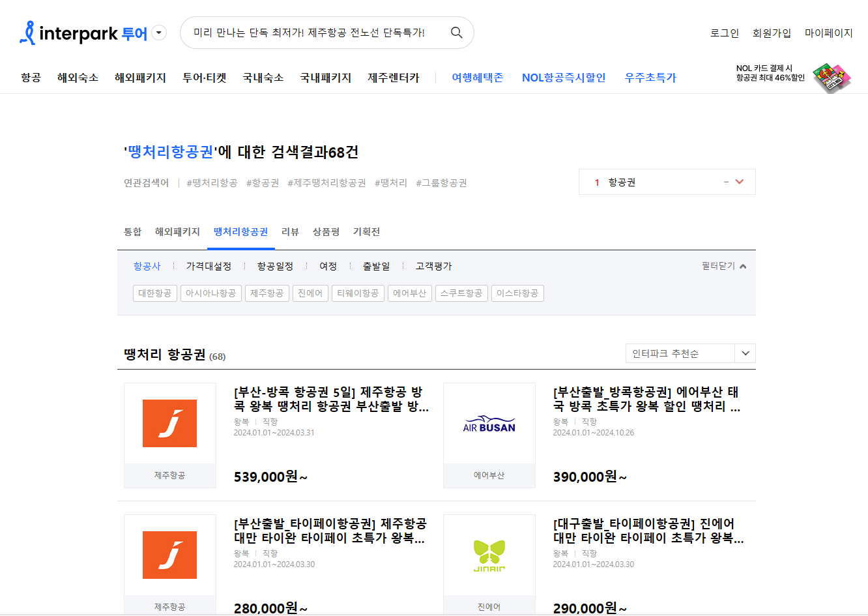Open the 투어·티켓 menu
The image size is (868, 616).
[205, 78]
